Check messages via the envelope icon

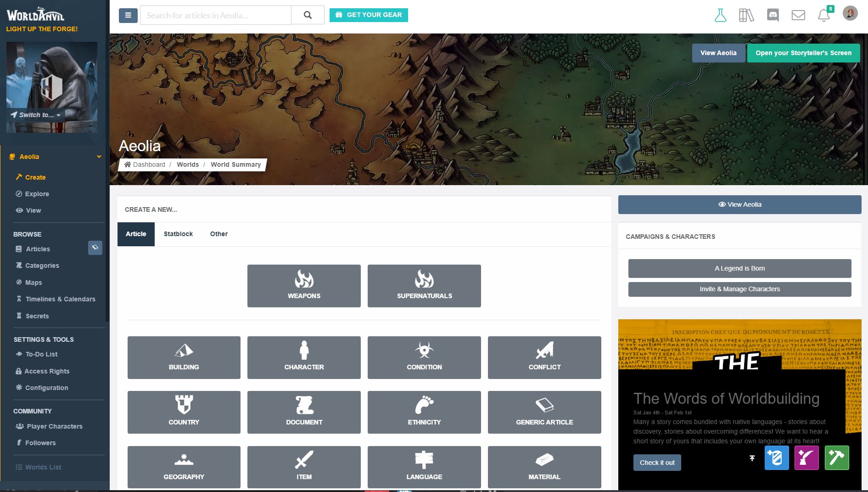pos(798,15)
